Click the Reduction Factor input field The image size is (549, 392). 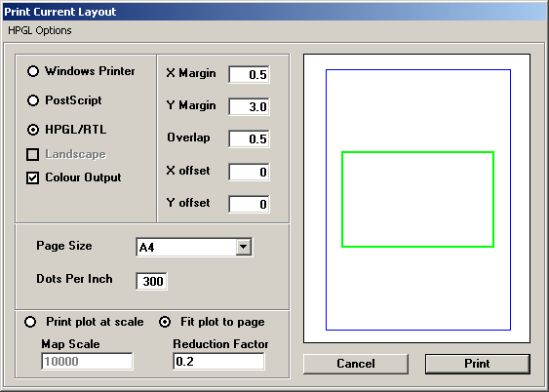click(218, 361)
